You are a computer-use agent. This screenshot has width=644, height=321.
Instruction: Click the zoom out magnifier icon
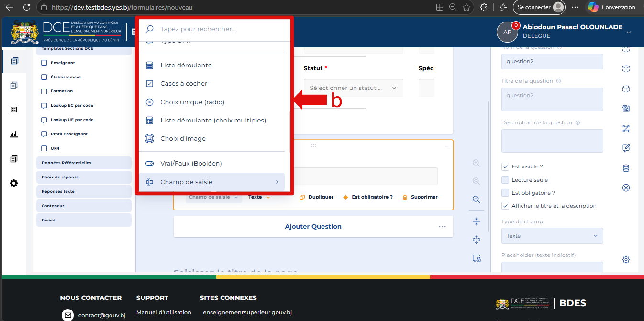(x=476, y=199)
